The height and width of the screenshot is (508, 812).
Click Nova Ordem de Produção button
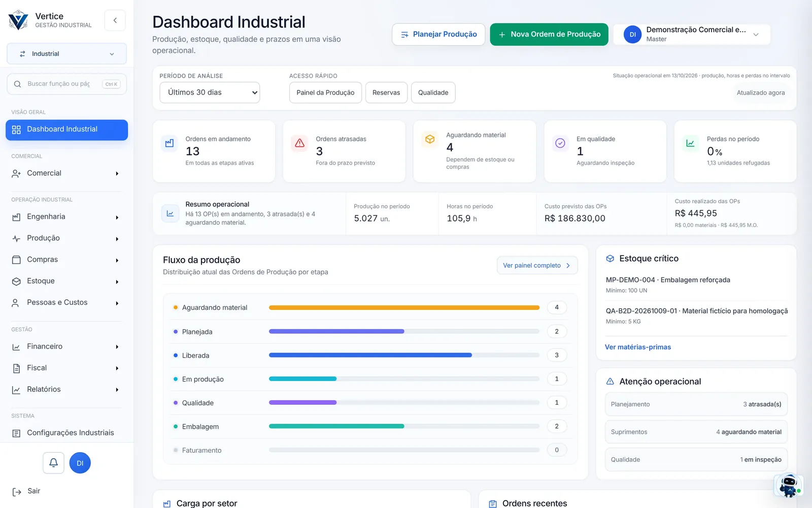click(x=549, y=34)
